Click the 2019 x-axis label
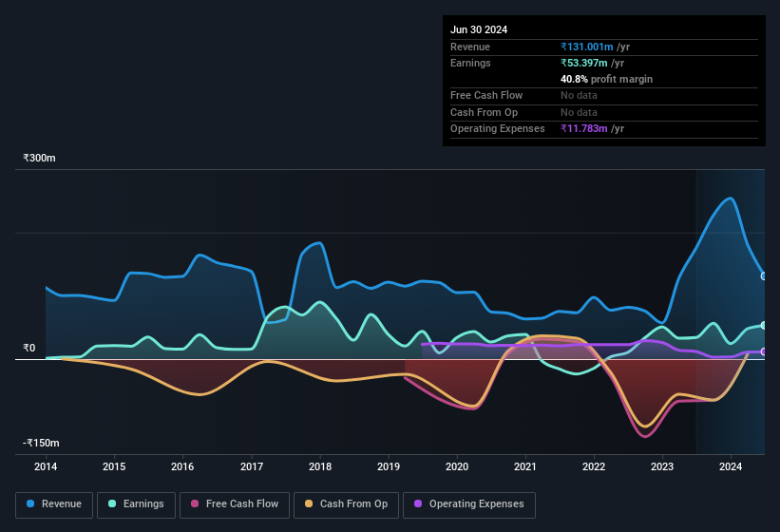 pyautogui.click(x=389, y=466)
